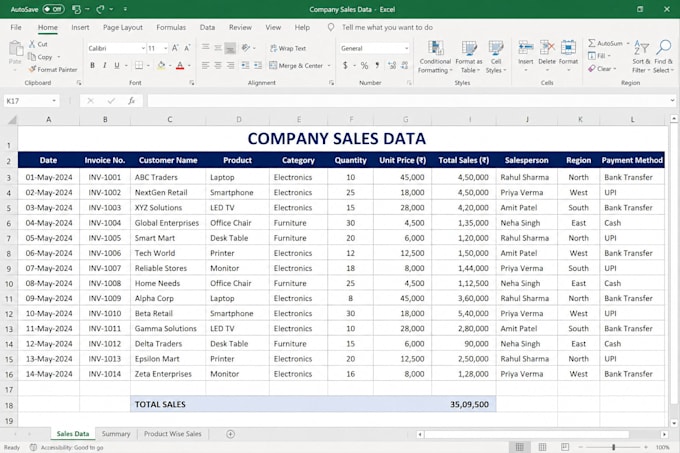Image resolution: width=680 pixels, height=453 pixels.
Task: Open Cell Styles gallery
Action: [496, 57]
